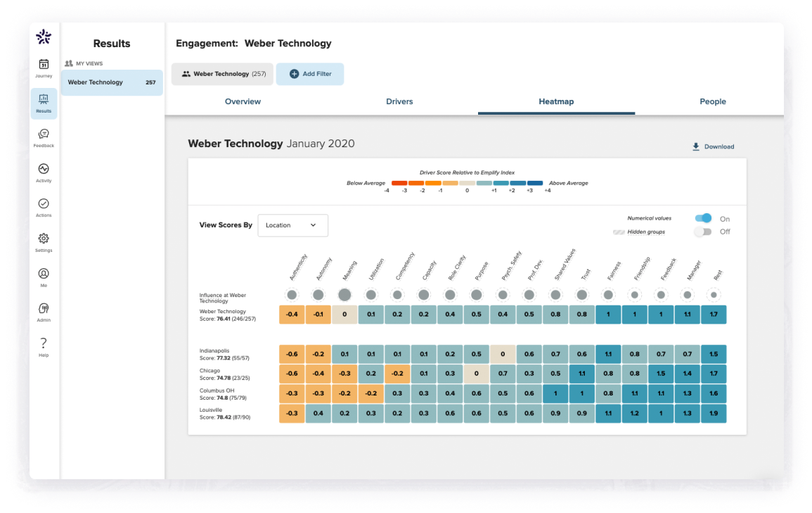This screenshot has height=513, width=812.
Task: Click the Manager influence circle
Action: [x=687, y=295]
